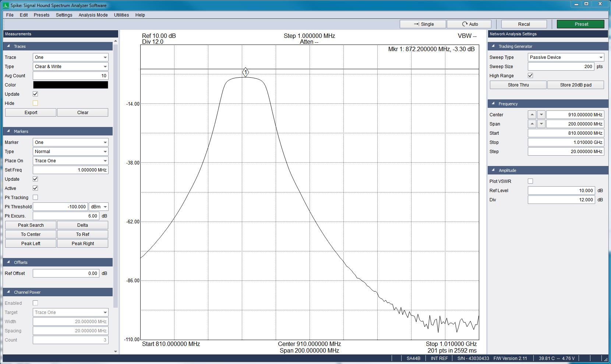Open the Settings menu
The height and width of the screenshot is (364, 611).
pos(64,15)
